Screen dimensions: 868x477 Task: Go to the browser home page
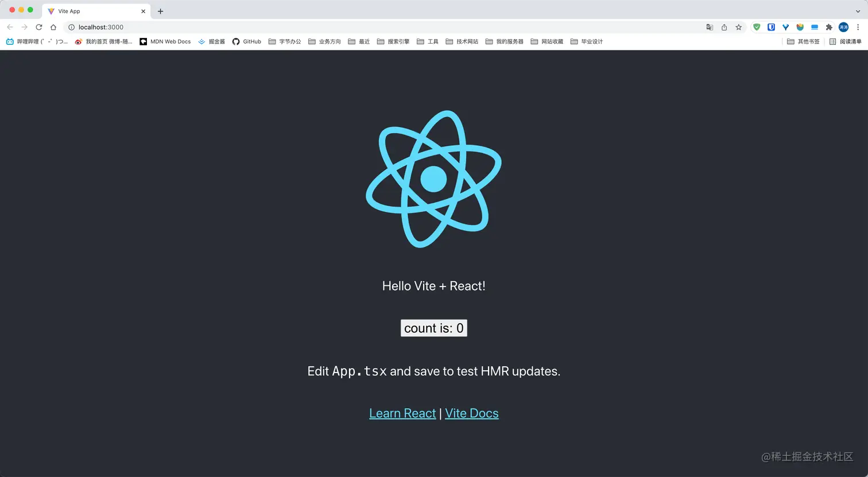53,27
